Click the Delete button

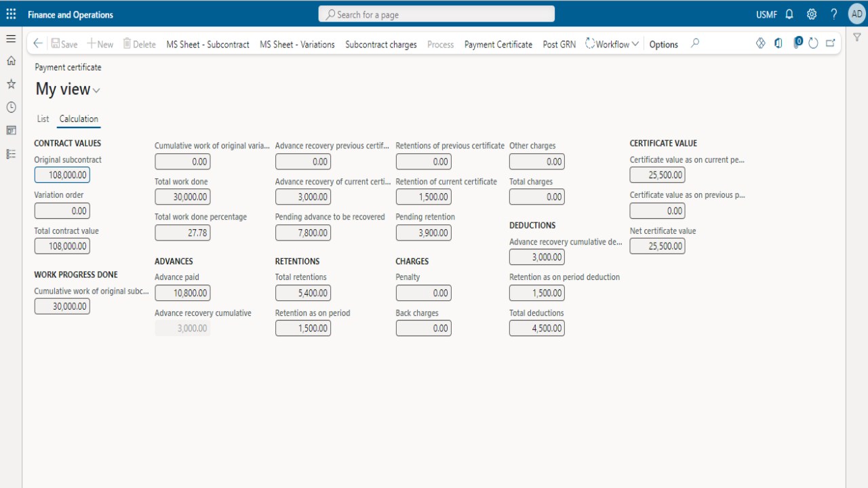(x=139, y=44)
